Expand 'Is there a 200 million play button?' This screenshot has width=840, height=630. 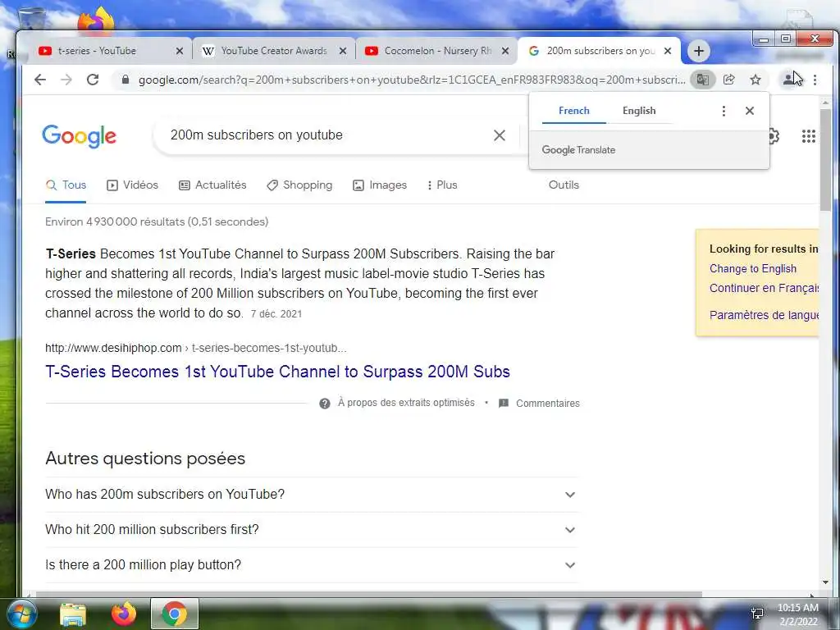tap(312, 565)
